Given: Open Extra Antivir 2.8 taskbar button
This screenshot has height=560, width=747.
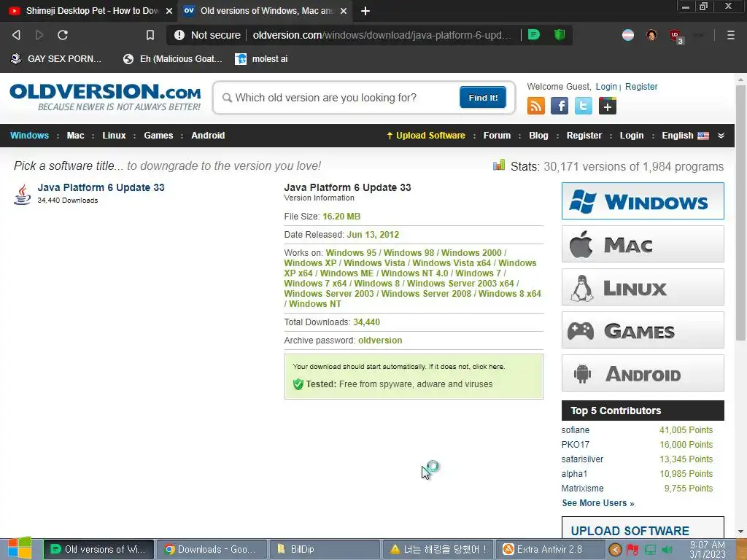Looking at the screenshot, I should point(550,549).
